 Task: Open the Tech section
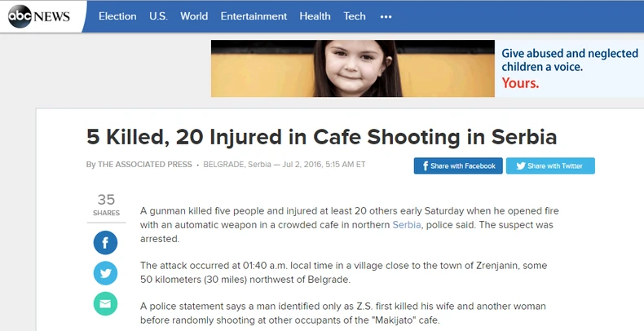[355, 16]
